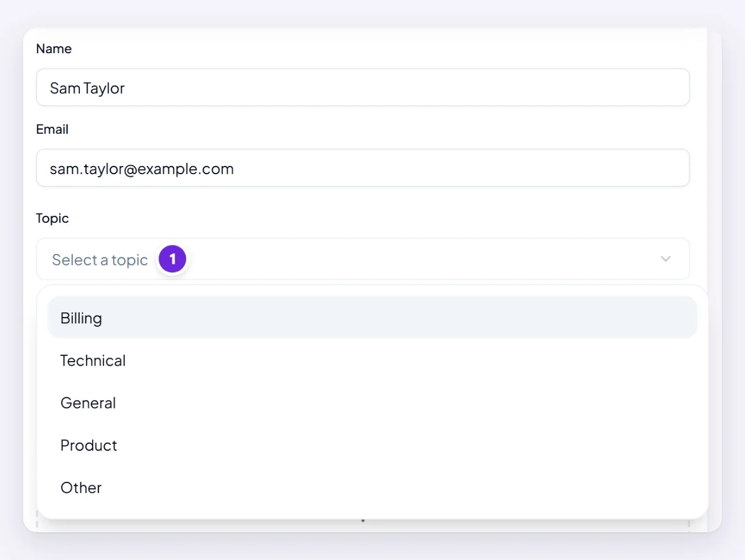The width and height of the screenshot is (745, 560).
Task: Select the Product topic option
Action: (x=372, y=445)
